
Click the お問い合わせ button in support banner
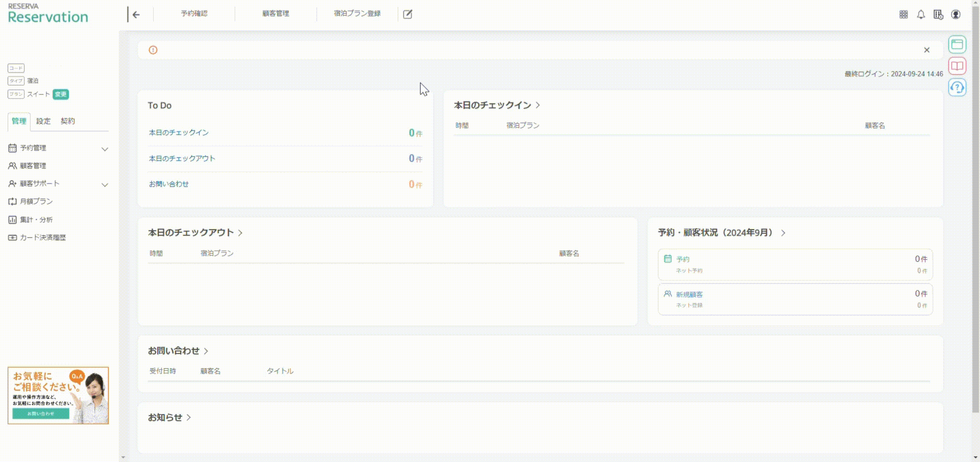[41, 414]
